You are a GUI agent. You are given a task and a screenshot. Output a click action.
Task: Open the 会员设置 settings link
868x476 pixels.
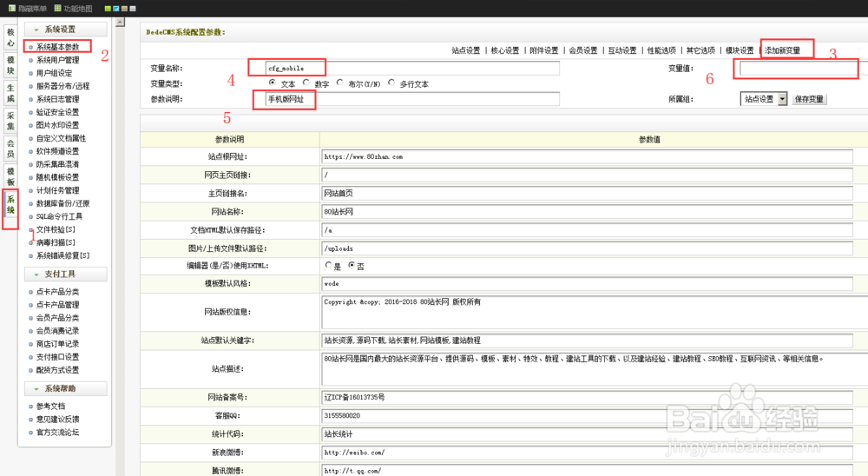tap(583, 50)
